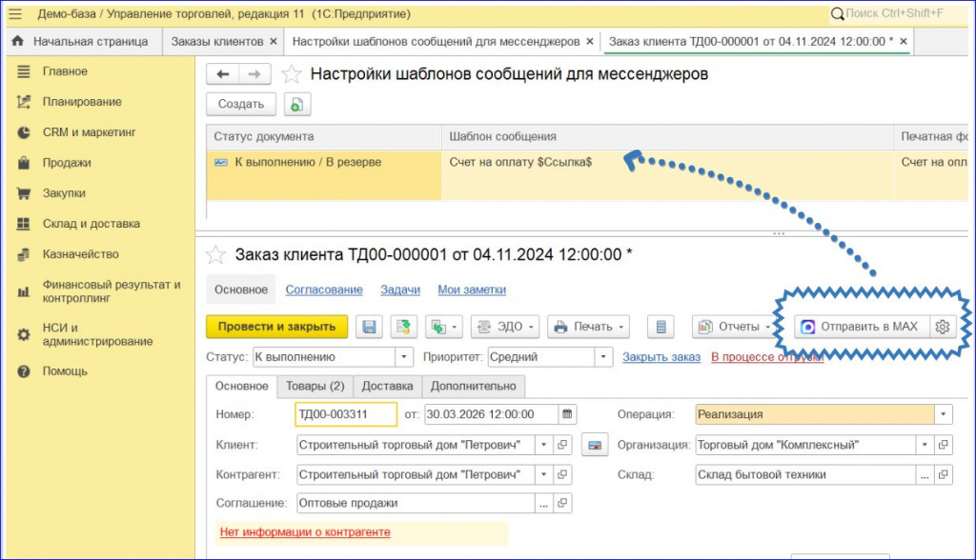Open the create-based-on icon with green arrow
The image size is (976, 560).
pyautogui.click(x=438, y=326)
